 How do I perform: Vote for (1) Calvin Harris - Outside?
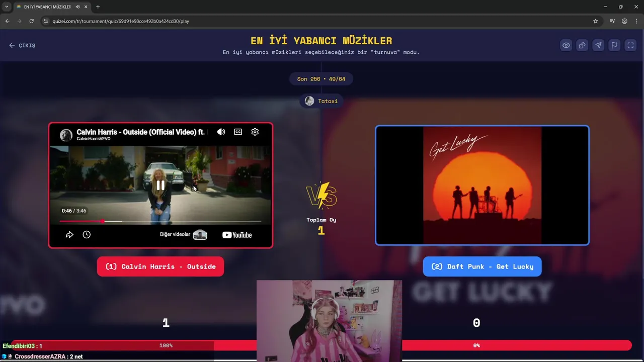pyautogui.click(x=160, y=266)
